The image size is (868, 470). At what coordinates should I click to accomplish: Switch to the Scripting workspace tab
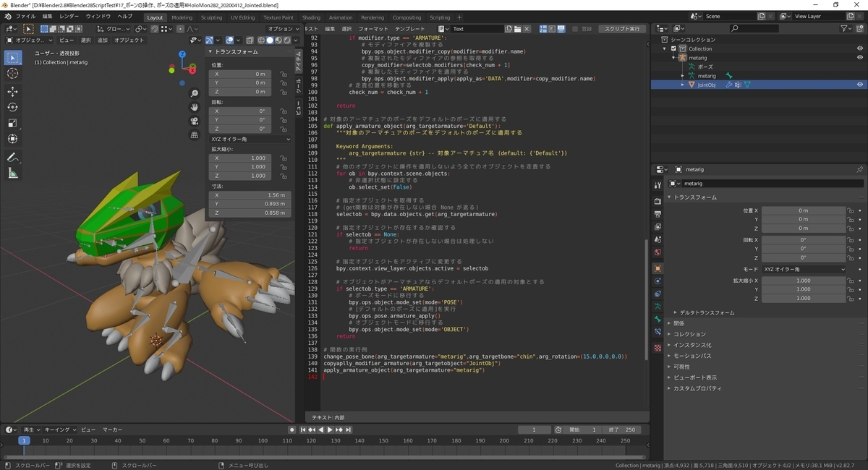pyautogui.click(x=440, y=17)
